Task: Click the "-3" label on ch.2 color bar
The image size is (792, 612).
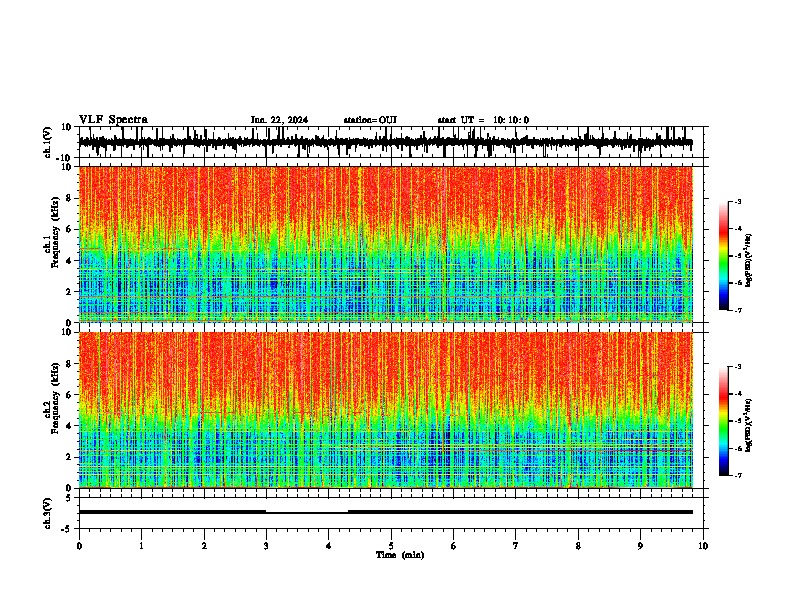Action: click(738, 367)
